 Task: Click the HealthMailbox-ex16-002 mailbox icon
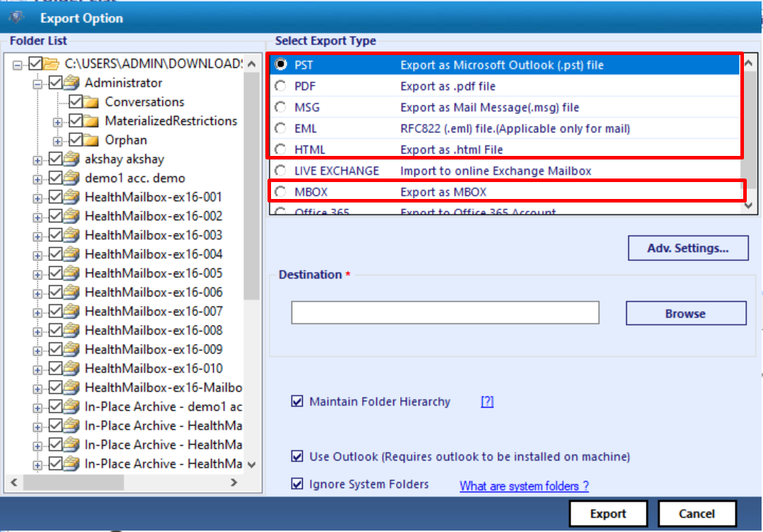coord(71,216)
